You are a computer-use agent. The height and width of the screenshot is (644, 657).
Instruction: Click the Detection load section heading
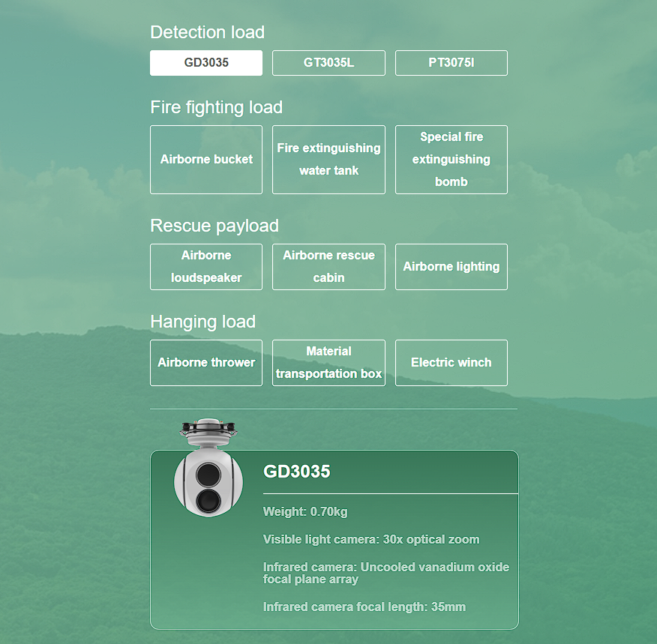(207, 32)
